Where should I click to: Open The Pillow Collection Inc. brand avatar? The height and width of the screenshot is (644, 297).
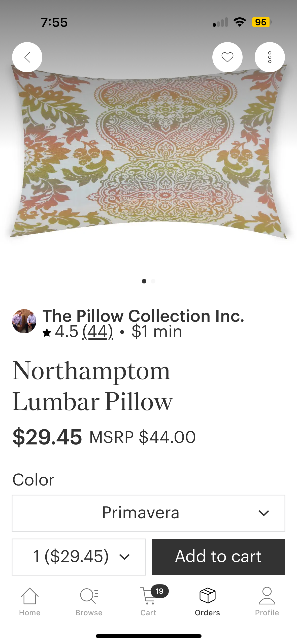(24, 321)
